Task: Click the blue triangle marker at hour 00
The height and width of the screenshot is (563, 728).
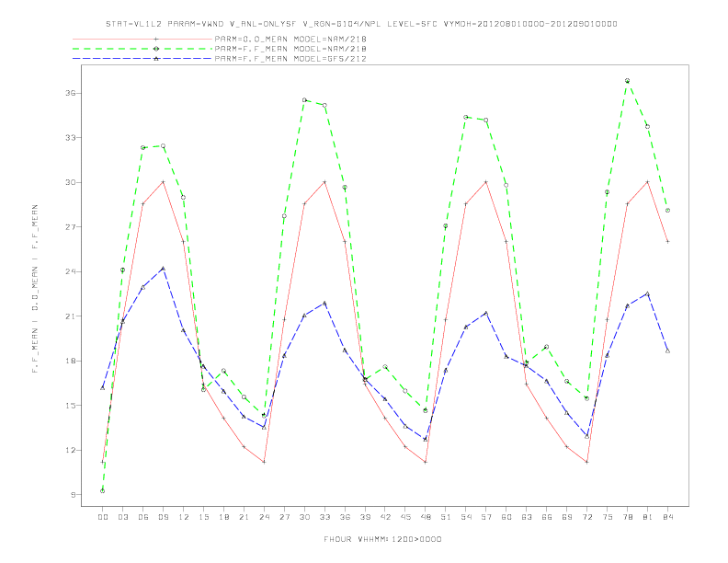Action: click(x=103, y=387)
